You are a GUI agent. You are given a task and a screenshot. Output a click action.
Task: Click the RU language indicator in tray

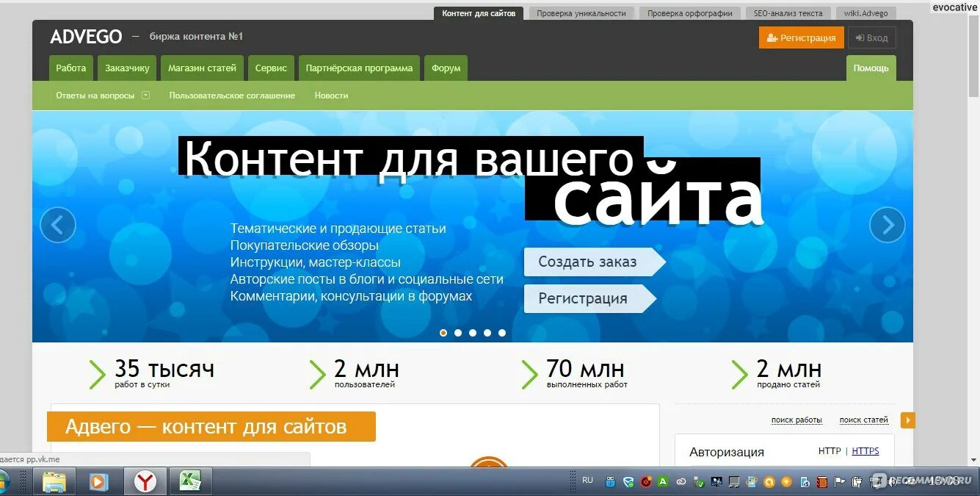(587, 480)
